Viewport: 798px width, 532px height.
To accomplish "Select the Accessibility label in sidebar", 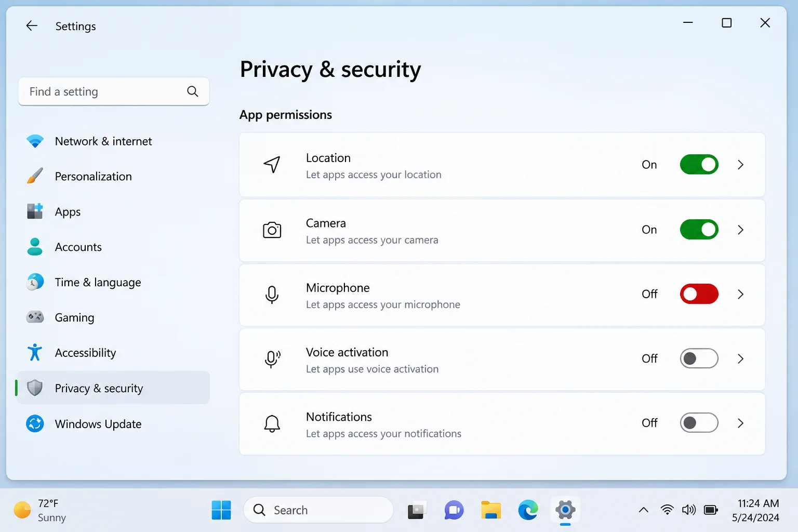I will pyautogui.click(x=85, y=353).
